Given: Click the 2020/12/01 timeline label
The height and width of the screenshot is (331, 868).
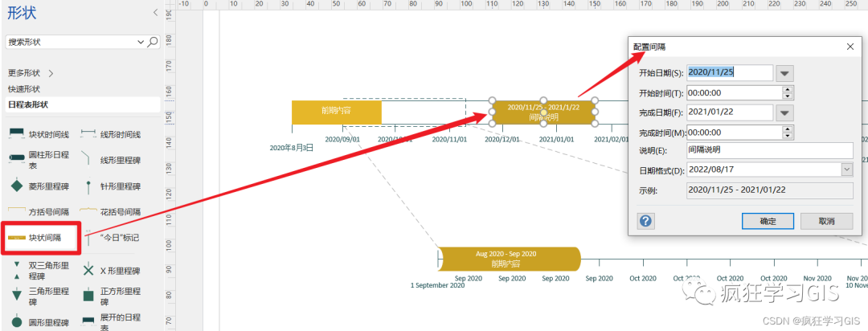Looking at the screenshot, I should click(x=502, y=140).
